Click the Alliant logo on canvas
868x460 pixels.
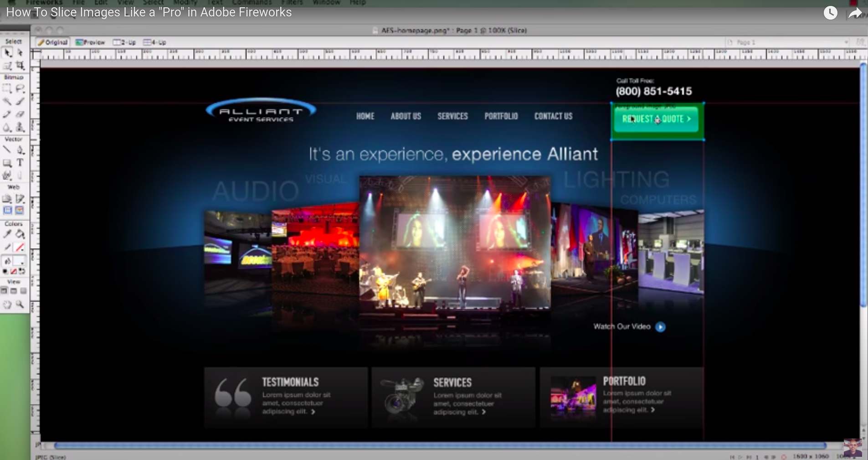[x=261, y=111]
